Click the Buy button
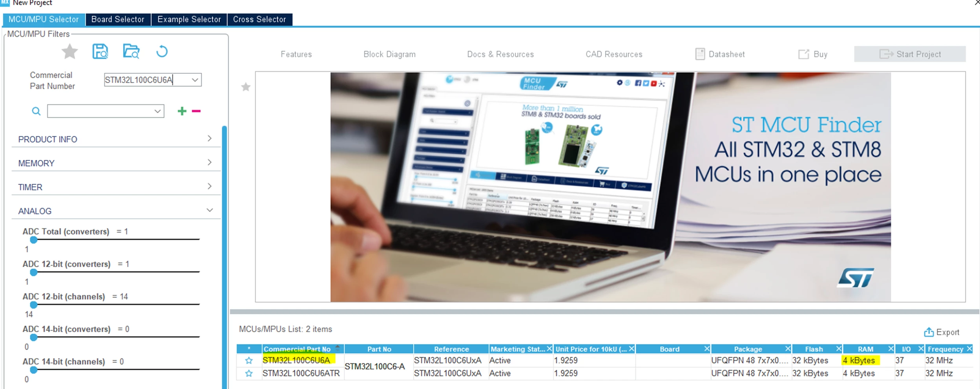980x389 pixels. point(813,54)
